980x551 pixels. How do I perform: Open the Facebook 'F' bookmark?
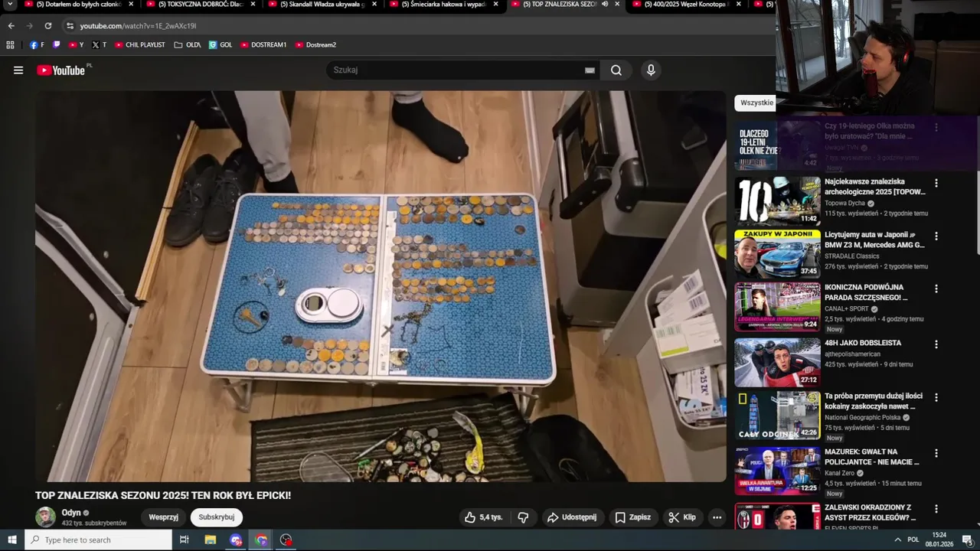coord(37,45)
